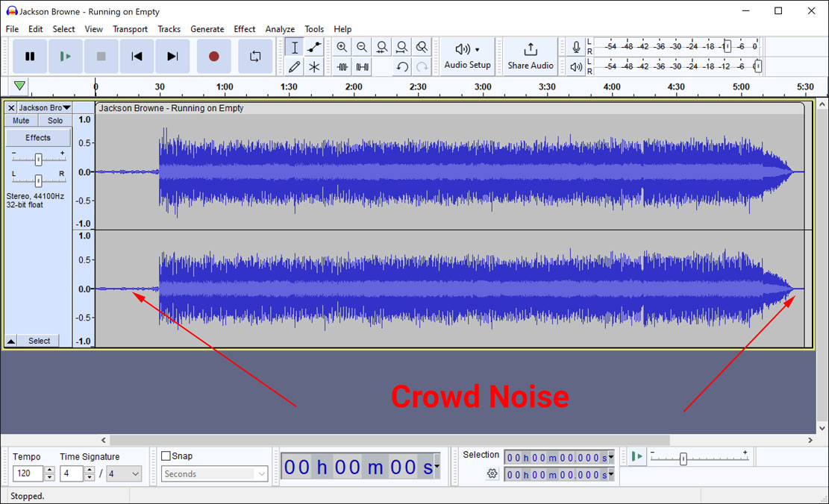
Task: Open the File menu
Action: tap(12, 29)
